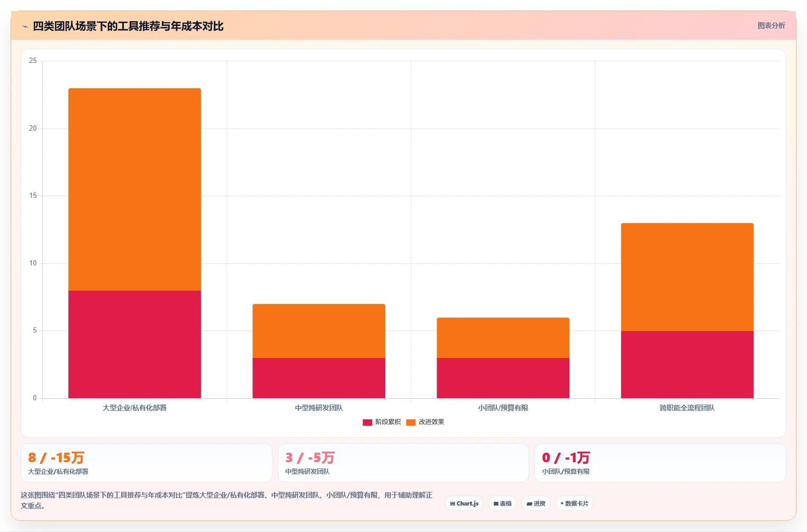Screen dimensions: 807x532
Task: Click the 图表分析 label in header
Action: (x=771, y=25)
